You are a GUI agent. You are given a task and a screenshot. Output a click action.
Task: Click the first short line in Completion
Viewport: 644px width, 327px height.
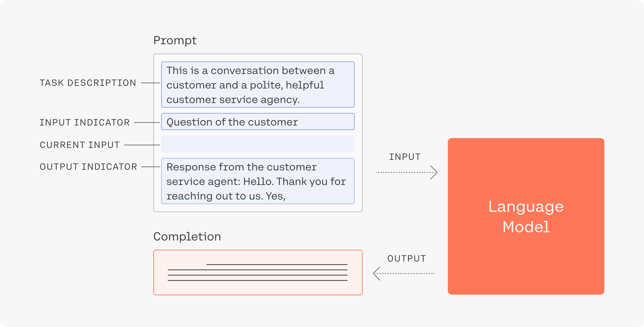coord(277,265)
